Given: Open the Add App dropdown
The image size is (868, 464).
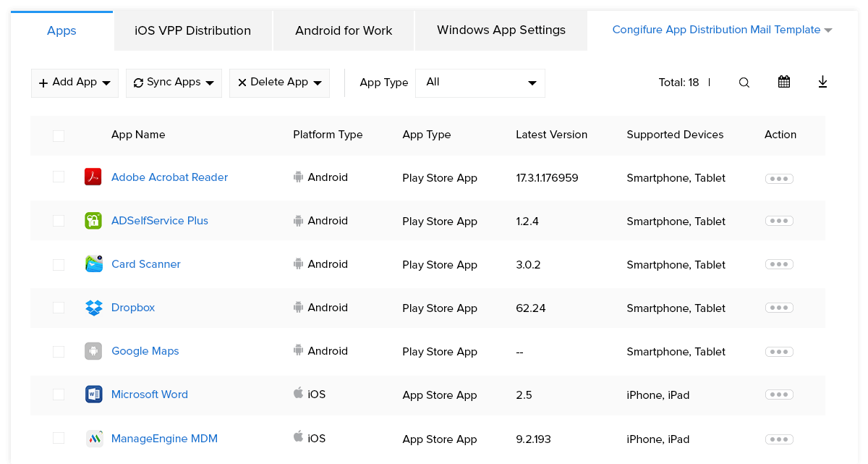Looking at the screenshot, I should point(75,83).
